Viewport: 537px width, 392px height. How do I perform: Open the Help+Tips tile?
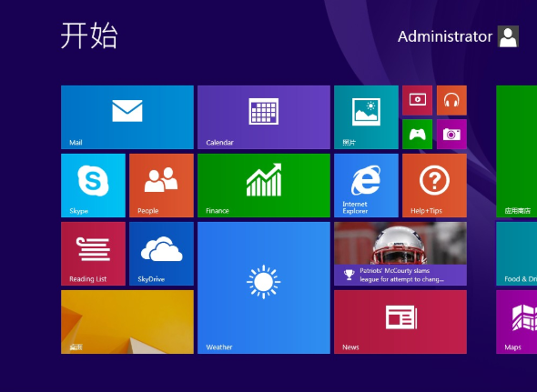tap(434, 186)
